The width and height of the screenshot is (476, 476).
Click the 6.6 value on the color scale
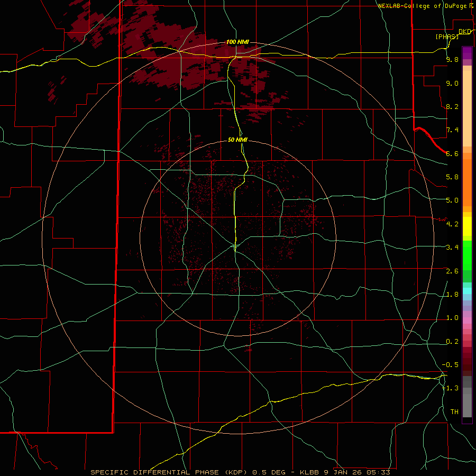tap(452, 153)
